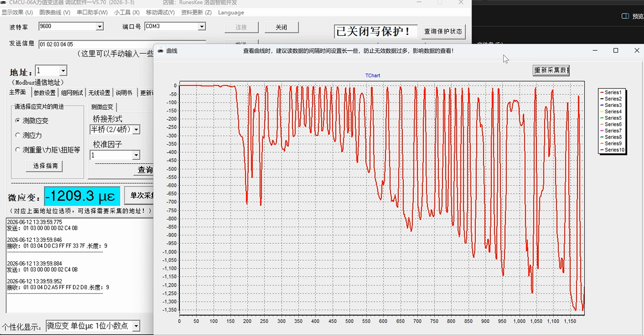This screenshot has width=644, height=335.
Task: Switch to the 组网测试 tab
Action: [72, 93]
